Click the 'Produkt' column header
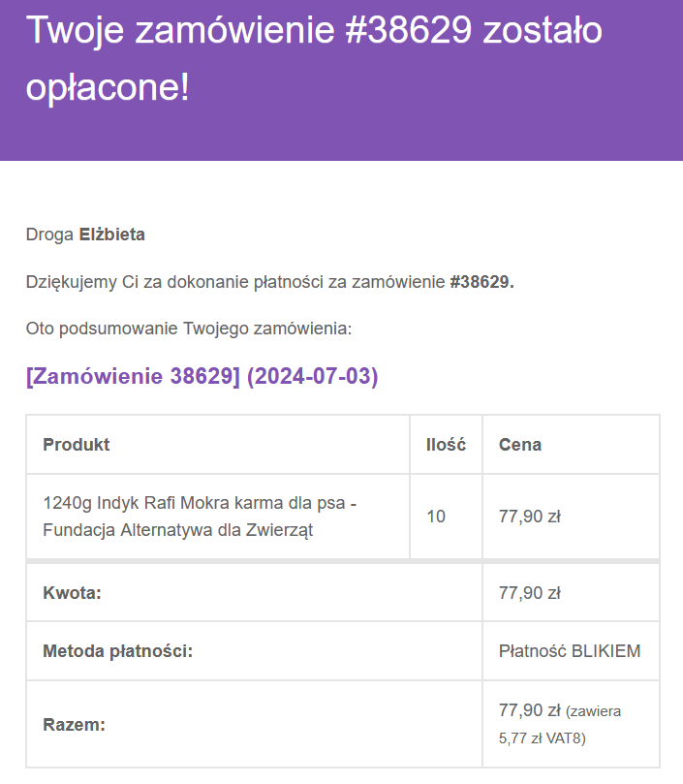 click(76, 445)
